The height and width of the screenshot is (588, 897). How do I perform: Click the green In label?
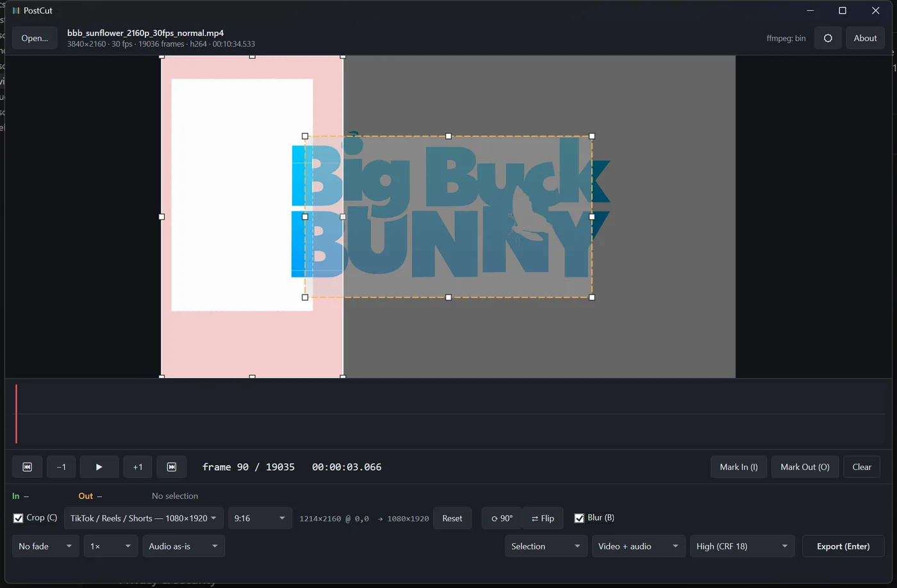pos(16,496)
